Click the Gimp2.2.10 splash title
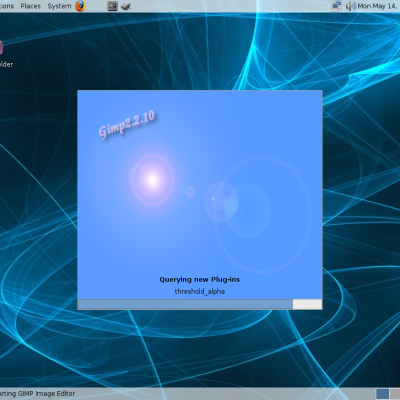Screen dimensions: 400x400 (x=127, y=124)
